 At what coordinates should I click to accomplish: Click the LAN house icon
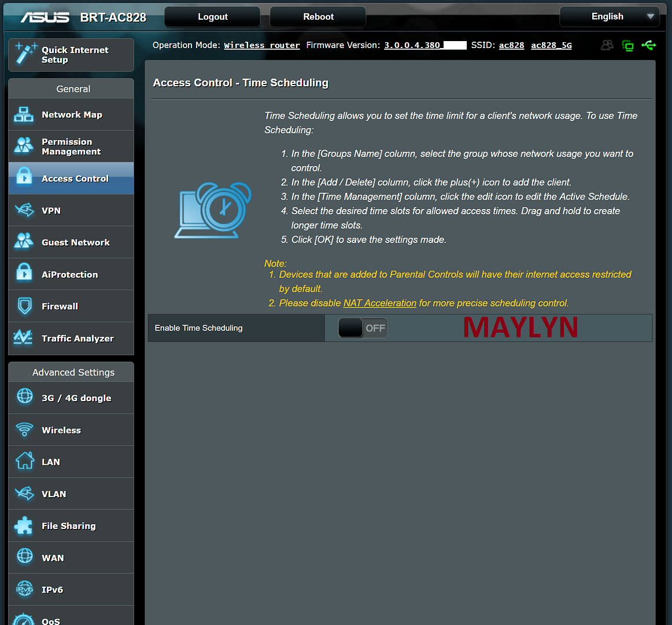tap(25, 461)
